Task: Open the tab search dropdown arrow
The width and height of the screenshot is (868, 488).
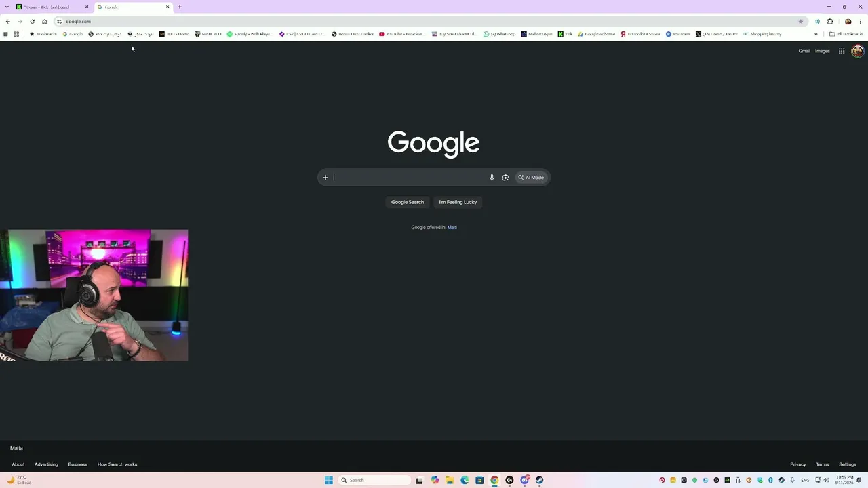Action: pos(6,7)
